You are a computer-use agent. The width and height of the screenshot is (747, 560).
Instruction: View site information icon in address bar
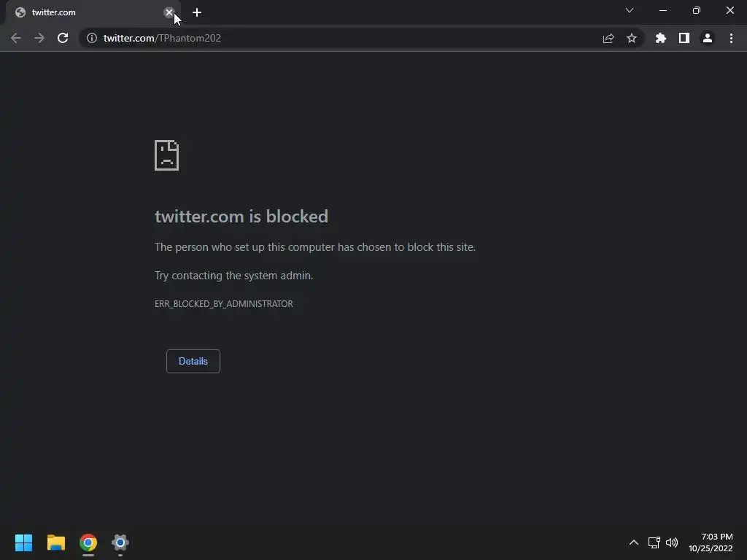tap(91, 38)
